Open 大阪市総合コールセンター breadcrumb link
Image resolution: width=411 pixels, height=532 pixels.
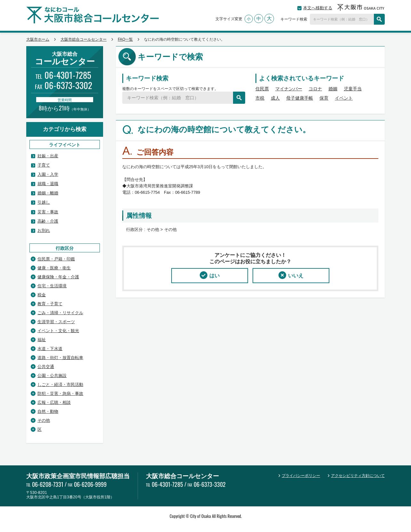84,39
